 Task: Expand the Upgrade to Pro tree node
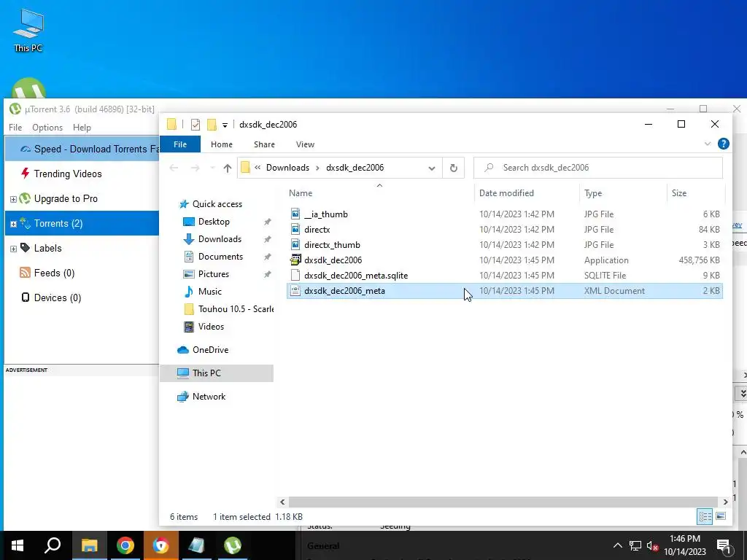point(13,199)
